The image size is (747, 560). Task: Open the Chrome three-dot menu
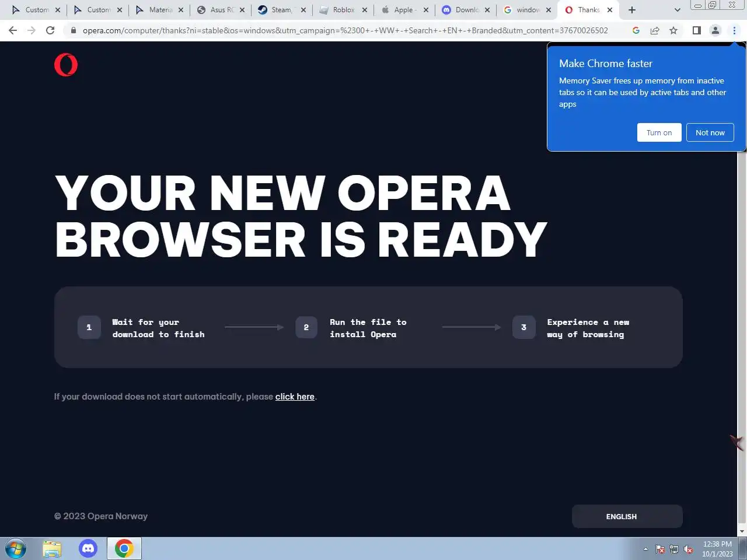coord(734,30)
